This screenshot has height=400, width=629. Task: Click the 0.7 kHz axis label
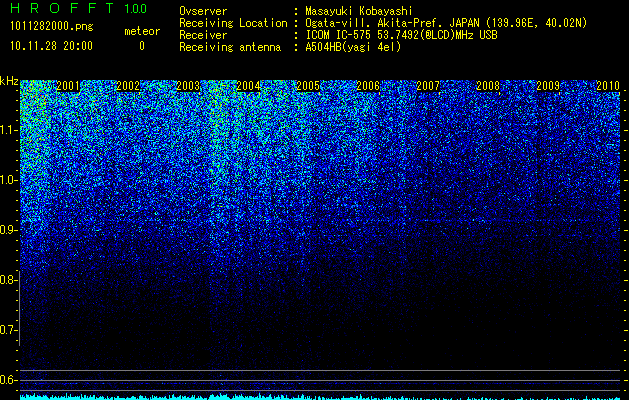(7, 330)
